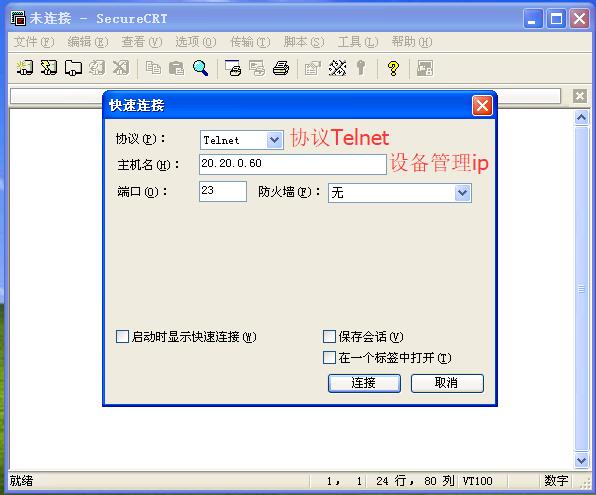
Task: Click the vertical scrollbar thumb in the terminal
Action: [581, 289]
